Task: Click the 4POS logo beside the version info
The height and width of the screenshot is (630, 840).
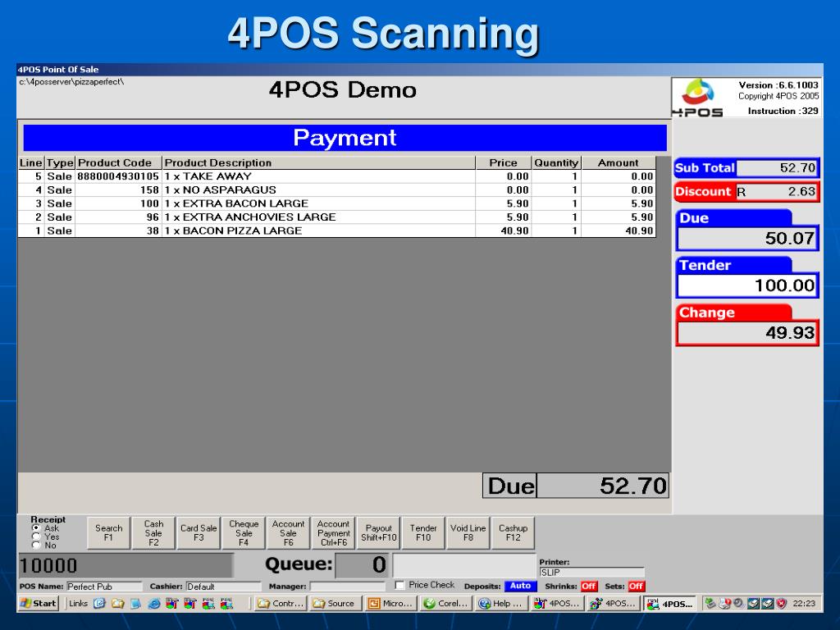Action: (x=697, y=97)
